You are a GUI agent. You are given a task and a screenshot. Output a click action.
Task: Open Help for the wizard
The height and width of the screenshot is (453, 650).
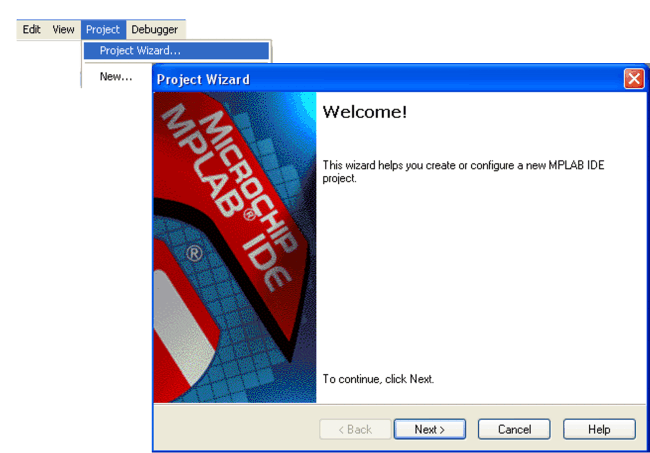[x=599, y=429]
